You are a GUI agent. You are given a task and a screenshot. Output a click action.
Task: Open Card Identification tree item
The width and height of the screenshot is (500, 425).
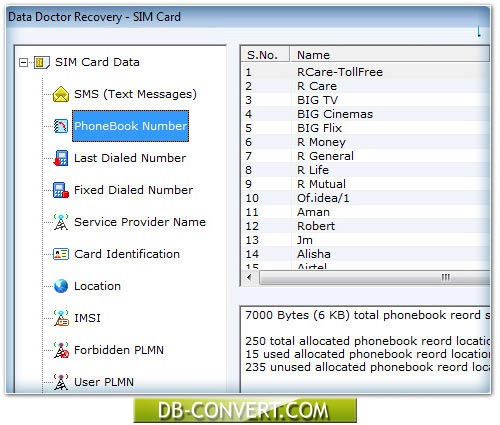pos(127,254)
